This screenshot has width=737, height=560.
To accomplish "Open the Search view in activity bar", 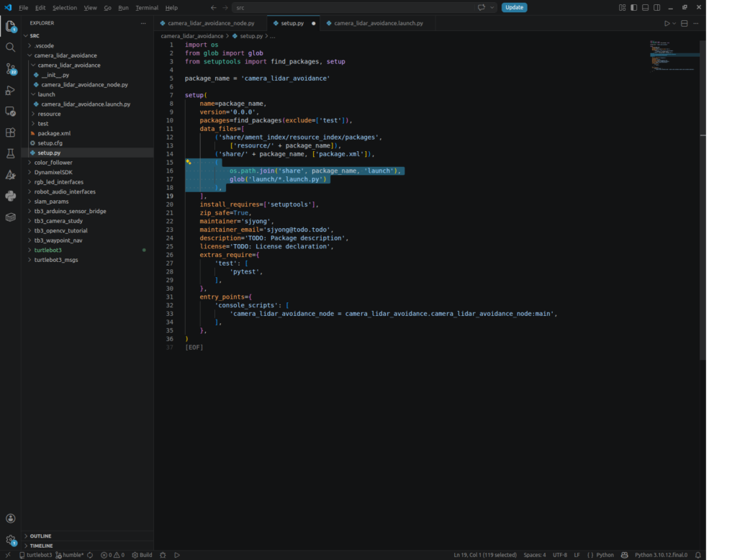I will [x=10, y=47].
